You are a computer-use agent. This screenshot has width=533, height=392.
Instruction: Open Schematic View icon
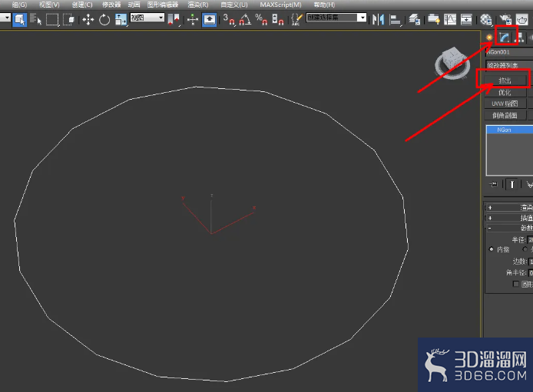coord(466,19)
